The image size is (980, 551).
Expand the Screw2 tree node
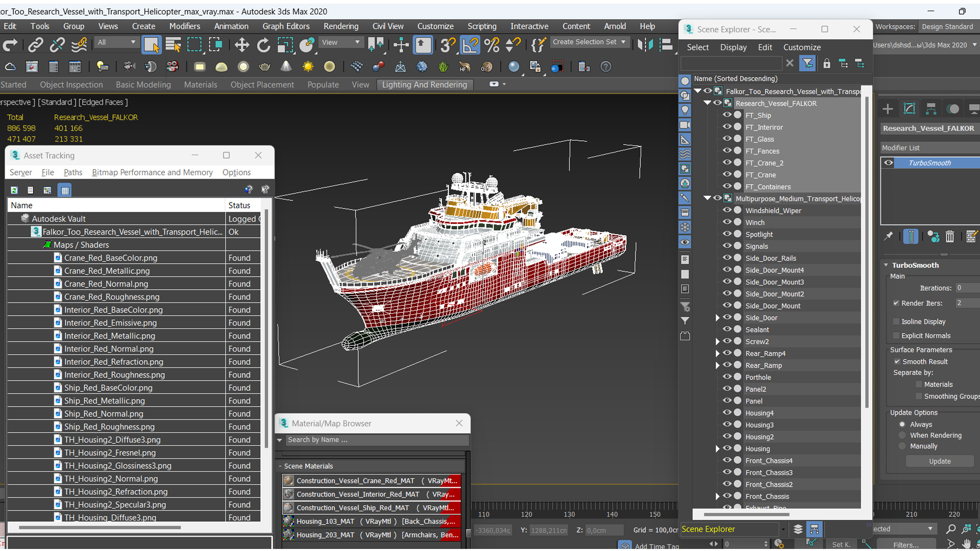tap(717, 341)
